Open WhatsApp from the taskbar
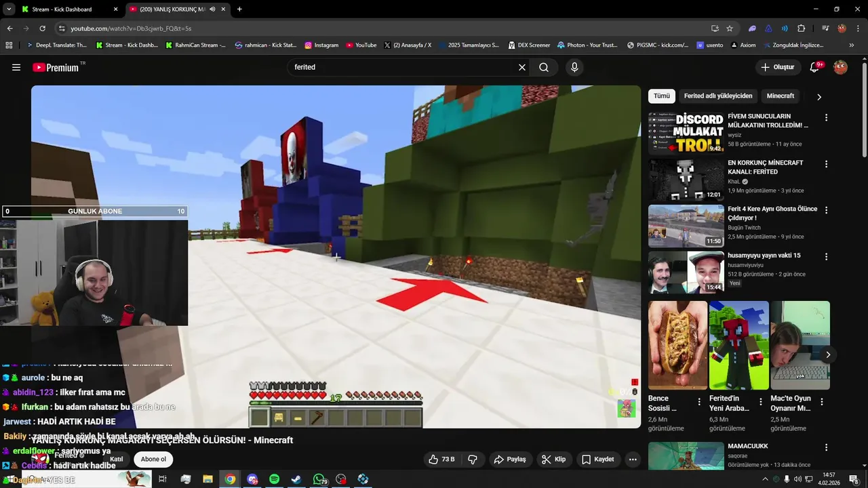This screenshot has height=488, width=868. coord(319,479)
